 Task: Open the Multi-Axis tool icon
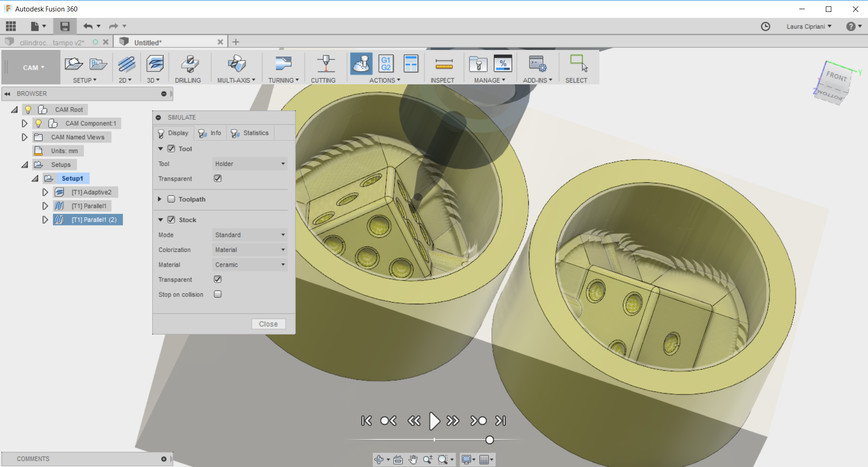point(237,64)
